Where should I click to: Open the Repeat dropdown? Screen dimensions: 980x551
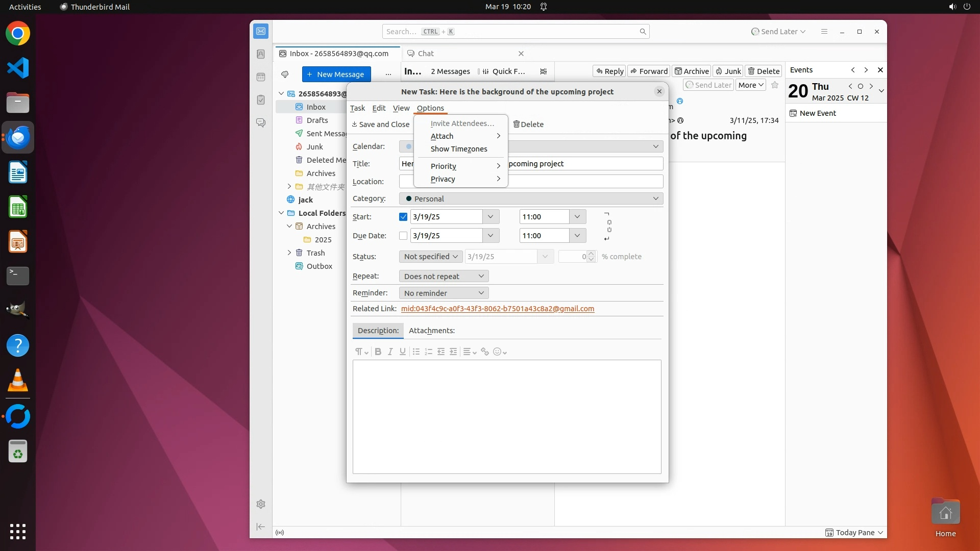(443, 276)
